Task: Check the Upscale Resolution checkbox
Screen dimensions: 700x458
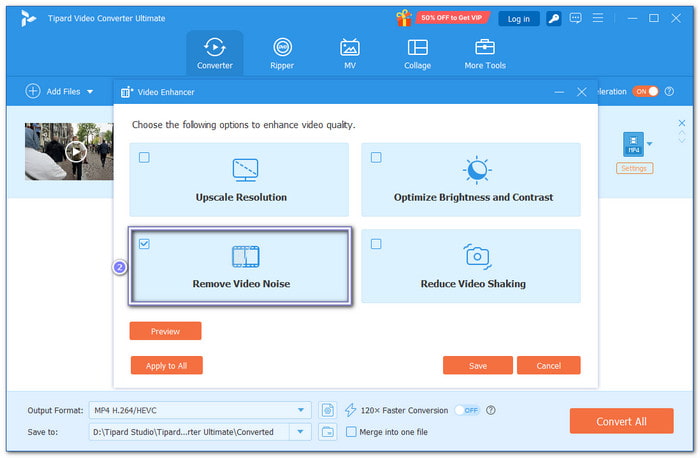Action: click(x=144, y=157)
